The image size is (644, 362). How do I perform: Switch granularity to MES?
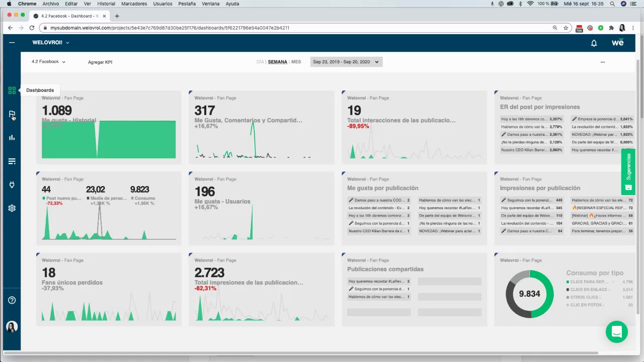click(296, 62)
